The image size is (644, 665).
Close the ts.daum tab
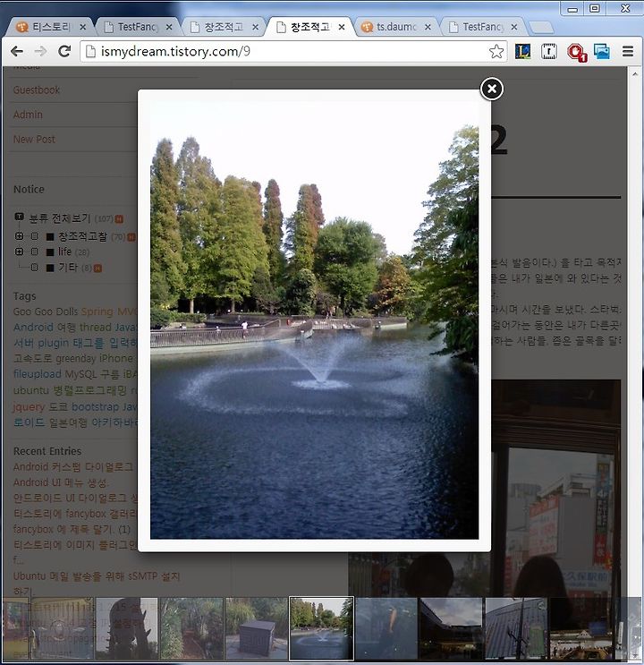(x=428, y=27)
